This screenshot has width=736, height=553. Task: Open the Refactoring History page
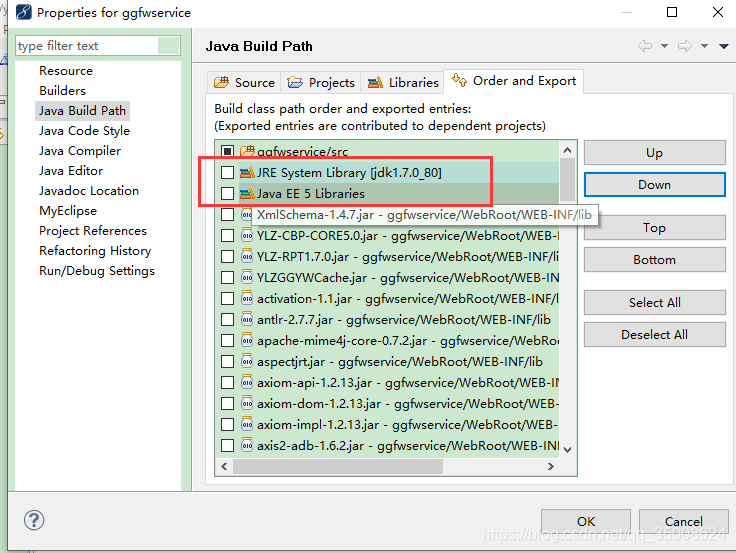pos(95,251)
